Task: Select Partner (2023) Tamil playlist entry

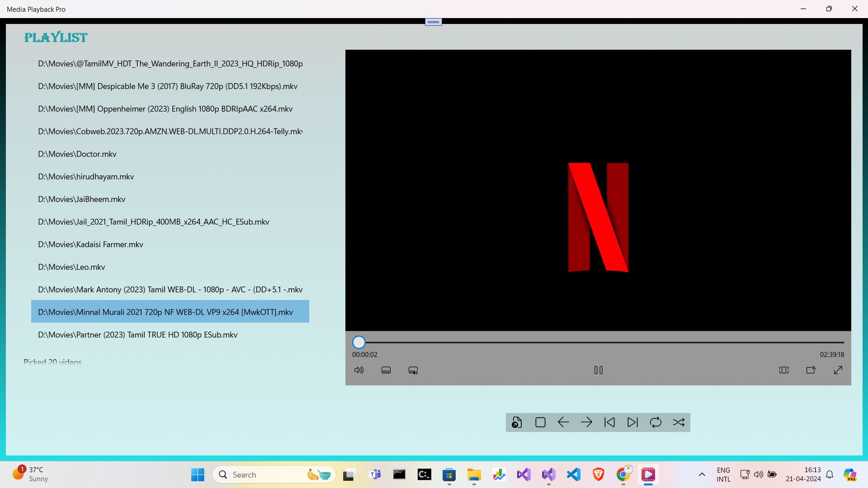Action: (170, 335)
